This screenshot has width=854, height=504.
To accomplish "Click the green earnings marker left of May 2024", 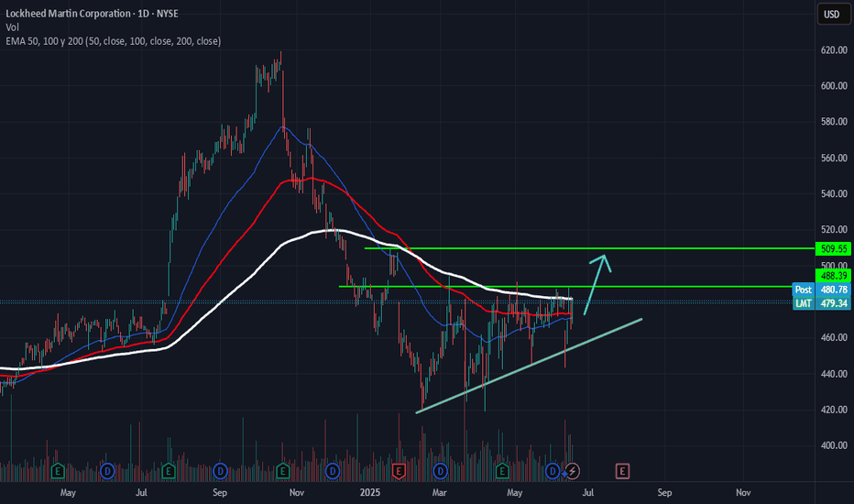I will (x=57, y=471).
